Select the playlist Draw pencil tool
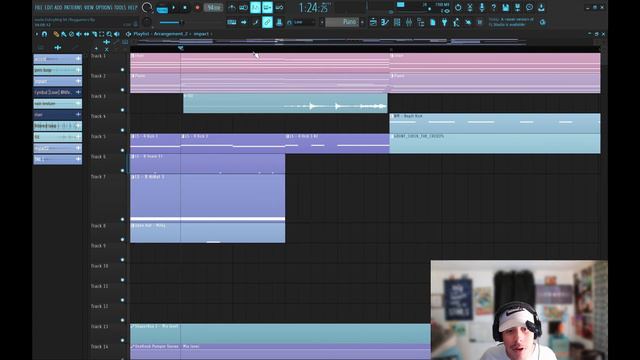The image size is (640, 360). [x=56, y=34]
